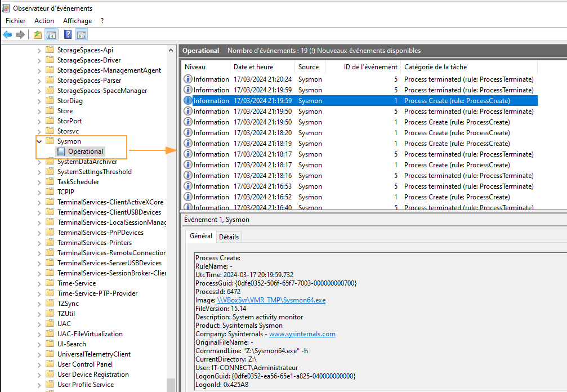Open the Affichage menu

click(77, 21)
